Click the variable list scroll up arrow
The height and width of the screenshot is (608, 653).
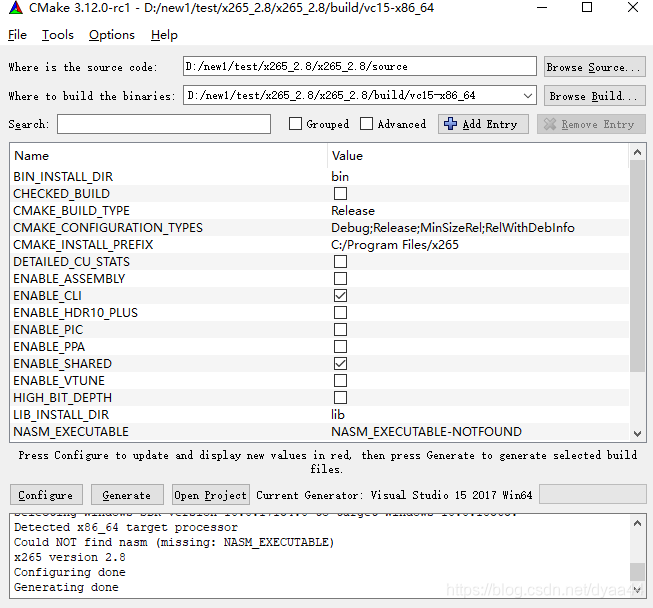(637, 152)
